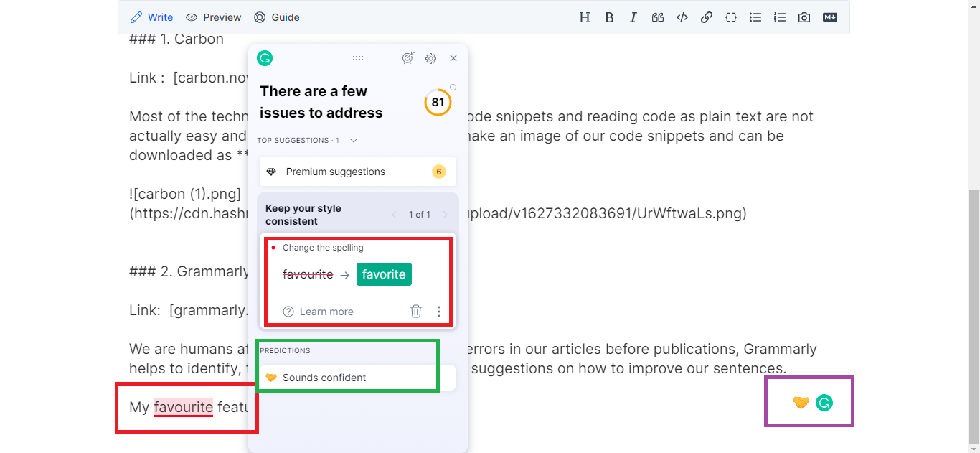Click 'Keep your style consistent' heading
980x453 pixels.
click(x=303, y=215)
